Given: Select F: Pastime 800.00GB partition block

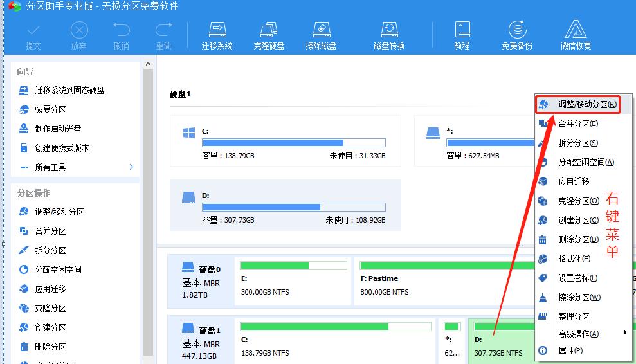Looking at the screenshot, I should [444, 281].
